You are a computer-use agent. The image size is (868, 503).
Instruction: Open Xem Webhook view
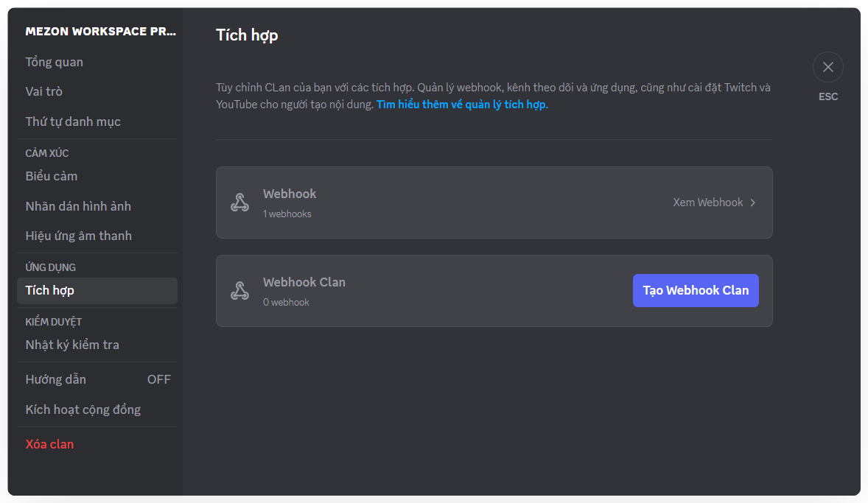[x=708, y=203]
